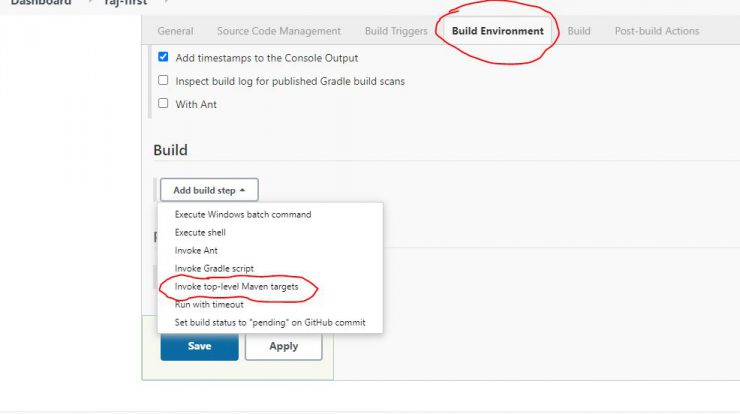This screenshot has height=414, width=740.
Task: Open the Post-build Actions tab
Action: [x=656, y=31]
